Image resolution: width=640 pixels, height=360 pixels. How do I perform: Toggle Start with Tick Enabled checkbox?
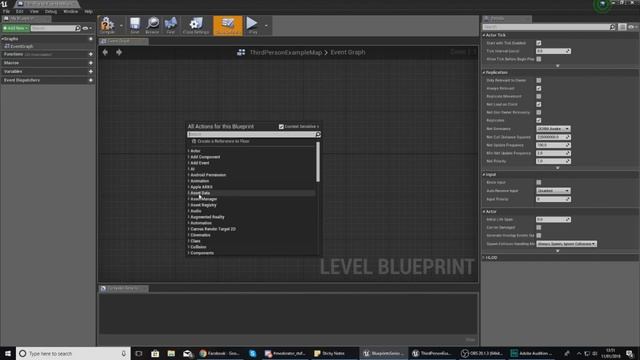(539, 43)
